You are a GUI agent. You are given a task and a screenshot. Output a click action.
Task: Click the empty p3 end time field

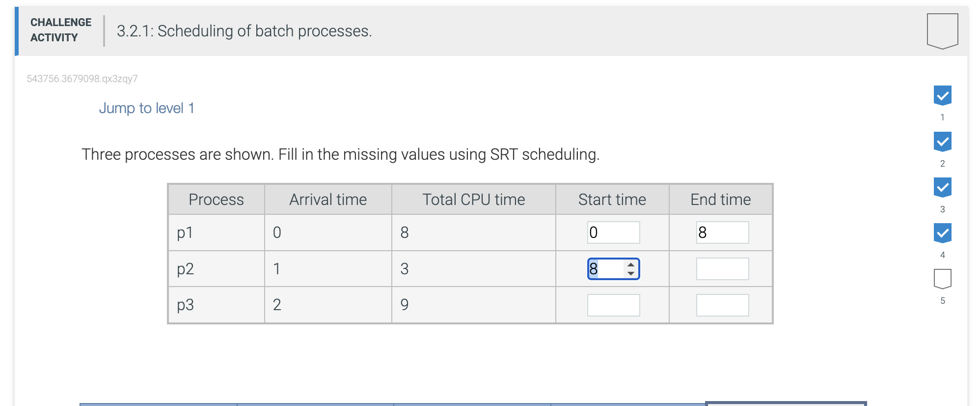(x=722, y=305)
